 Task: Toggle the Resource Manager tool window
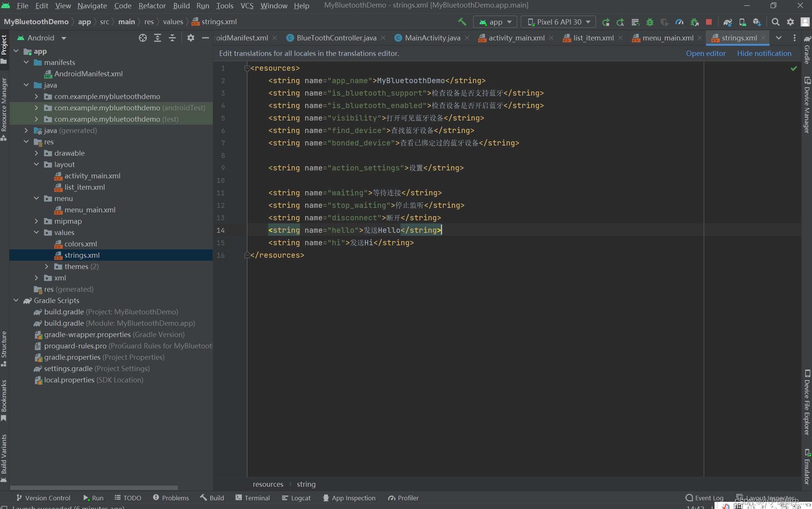click(x=4, y=109)
